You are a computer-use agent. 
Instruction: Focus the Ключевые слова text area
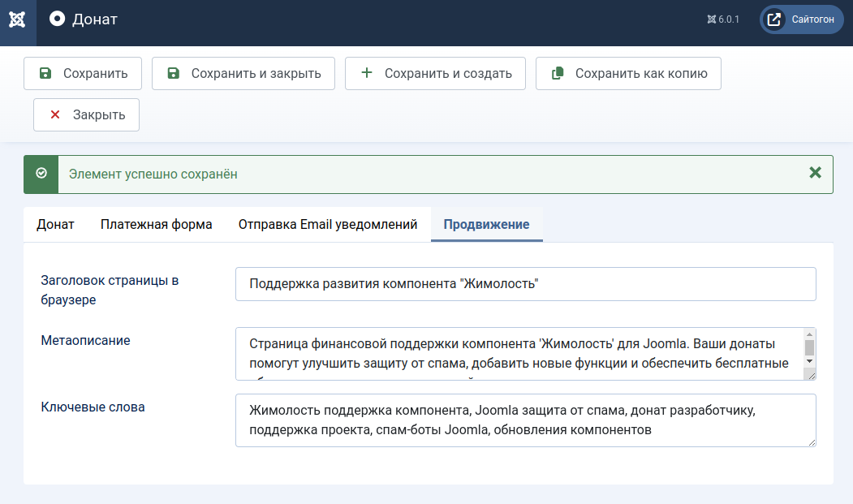[525, 420]
